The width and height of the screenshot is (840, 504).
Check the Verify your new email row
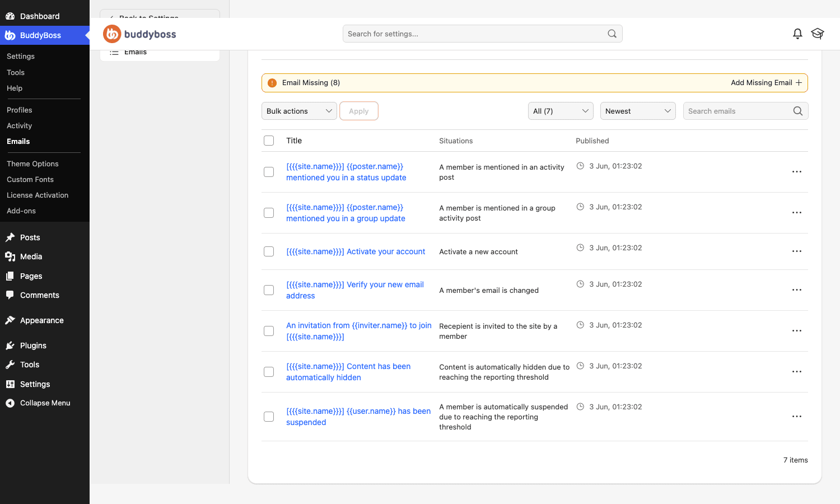coord(269,290)
